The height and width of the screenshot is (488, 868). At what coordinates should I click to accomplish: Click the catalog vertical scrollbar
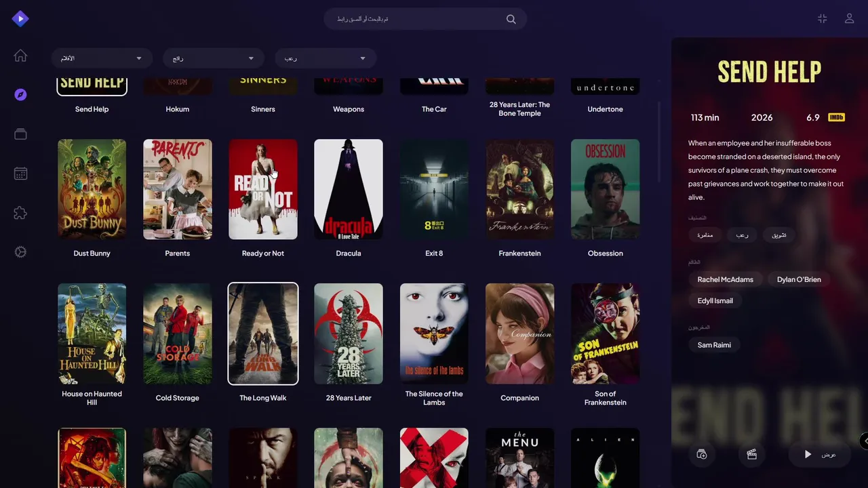659,142
